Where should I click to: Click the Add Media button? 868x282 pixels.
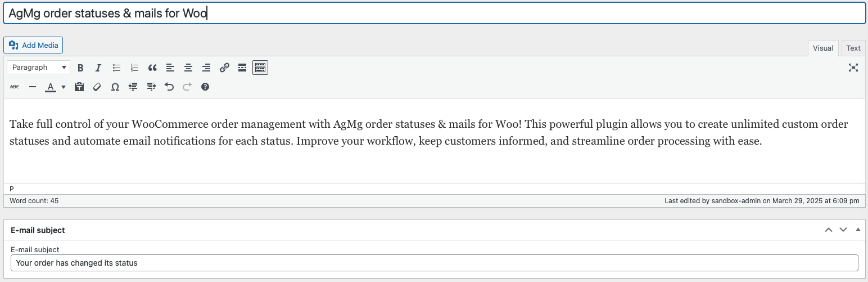point(33,45)
